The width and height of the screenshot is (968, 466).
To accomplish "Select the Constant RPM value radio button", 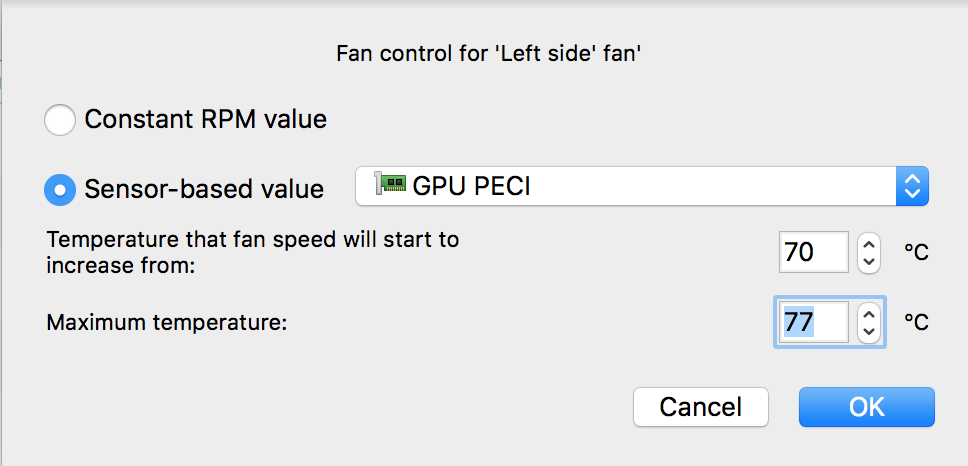I will [60, 120].
